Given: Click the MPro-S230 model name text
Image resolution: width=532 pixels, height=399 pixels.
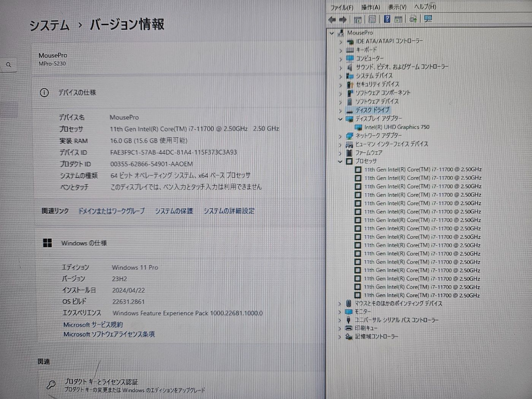Looking at the screenshot, I should 52,64.
